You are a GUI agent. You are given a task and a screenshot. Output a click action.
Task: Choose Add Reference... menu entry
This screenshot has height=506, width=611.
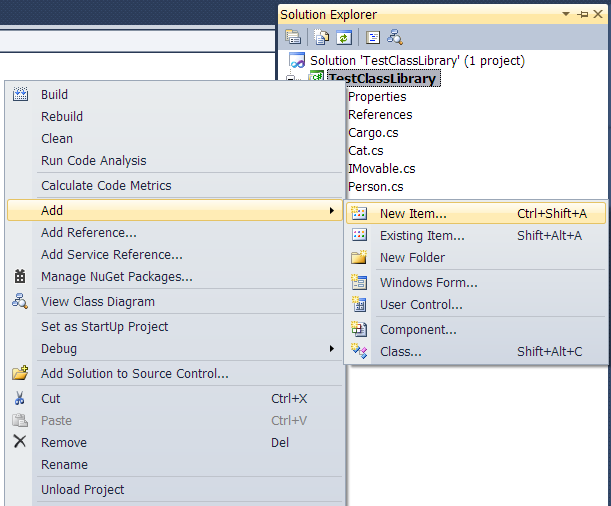click(89, 233)
